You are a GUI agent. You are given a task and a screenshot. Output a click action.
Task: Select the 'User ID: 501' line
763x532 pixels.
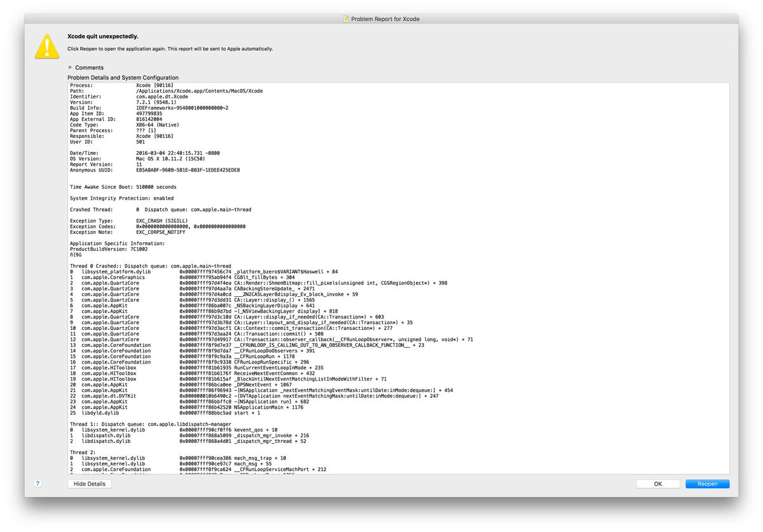point(107,142)
